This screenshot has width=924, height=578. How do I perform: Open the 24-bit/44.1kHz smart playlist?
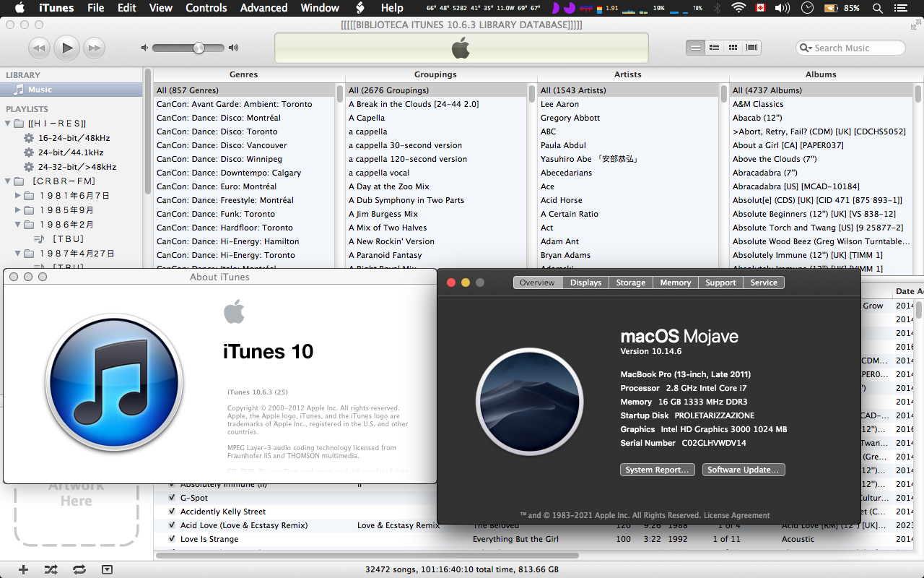[x=71, y=152]
